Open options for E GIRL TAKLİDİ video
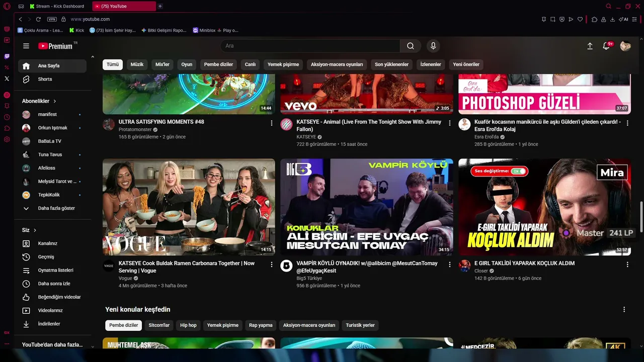644x362 pixels. pos(627,264)
